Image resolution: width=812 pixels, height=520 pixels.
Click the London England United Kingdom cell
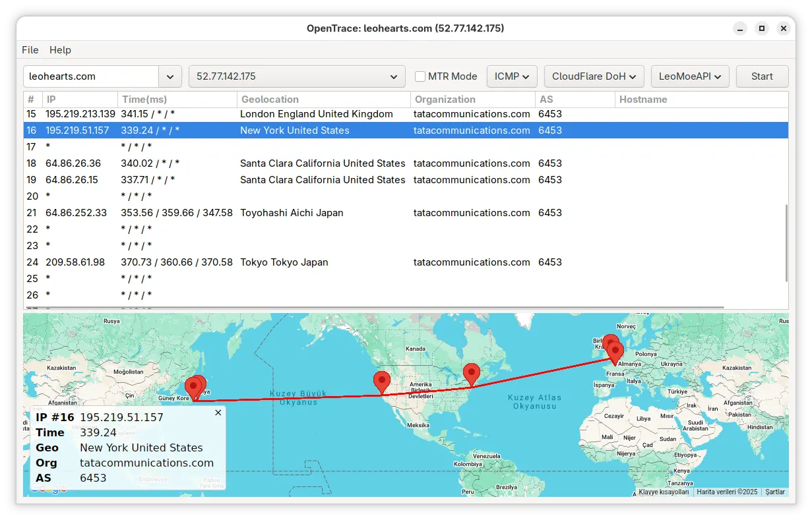316,114
